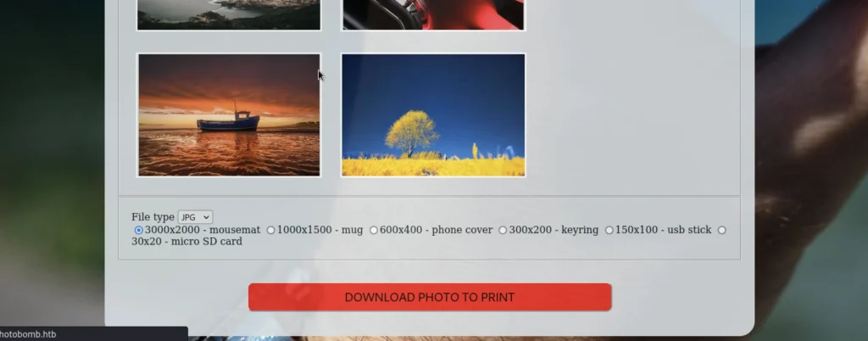Select the red and black photo thumbnail
This screenshot has height=341, width=868.
[x=433, y=14]
